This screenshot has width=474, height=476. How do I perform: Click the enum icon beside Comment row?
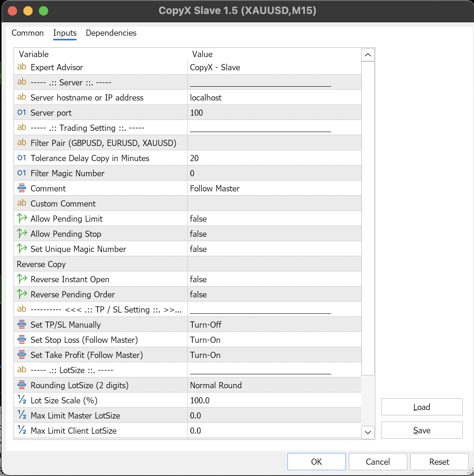point(22,188)
